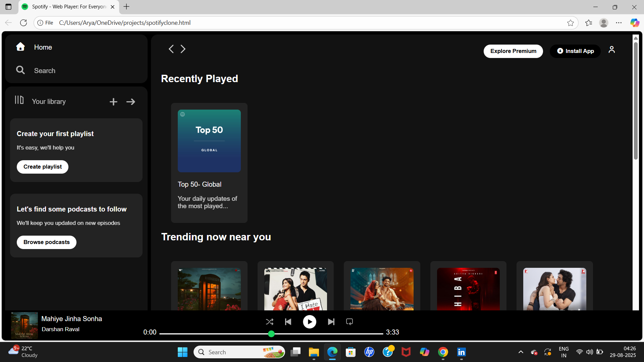The width and height of the screenshot is (644, 362).
Task: Expand Your Library with the right arrow
Action: click(130, 102)
